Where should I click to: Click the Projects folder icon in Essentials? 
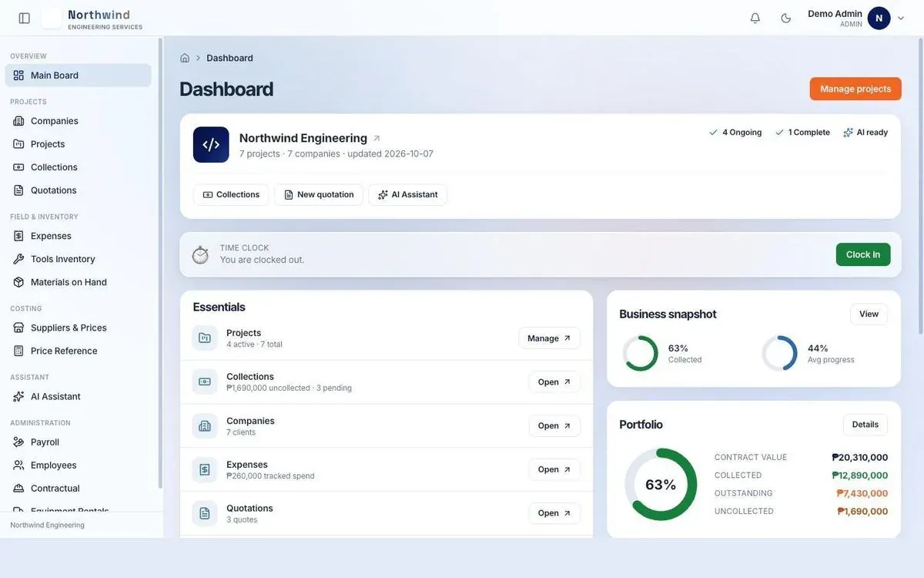tap(205, 338)
